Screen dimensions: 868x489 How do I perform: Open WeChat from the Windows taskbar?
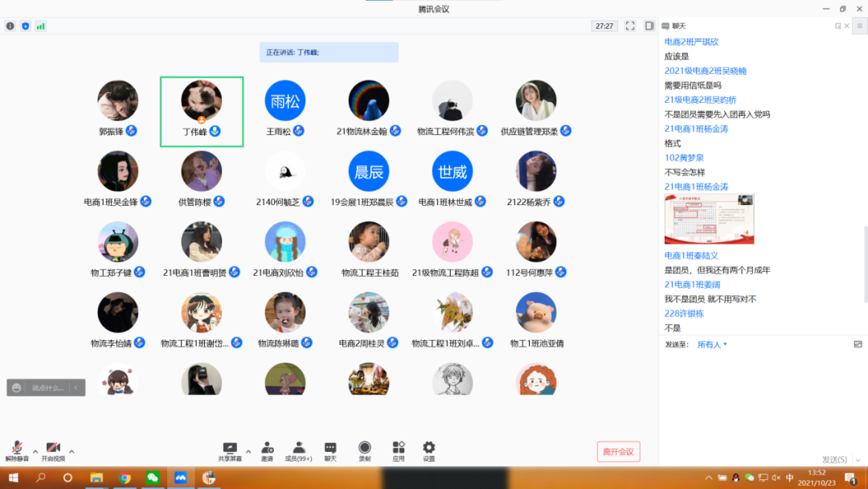click(x=152, y=478)
